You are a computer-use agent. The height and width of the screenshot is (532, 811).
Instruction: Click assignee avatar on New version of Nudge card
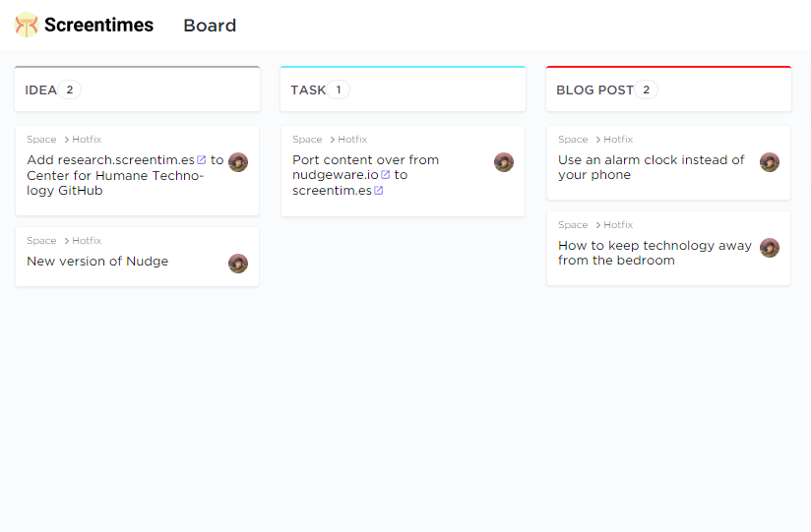click(x=238, y=264)
